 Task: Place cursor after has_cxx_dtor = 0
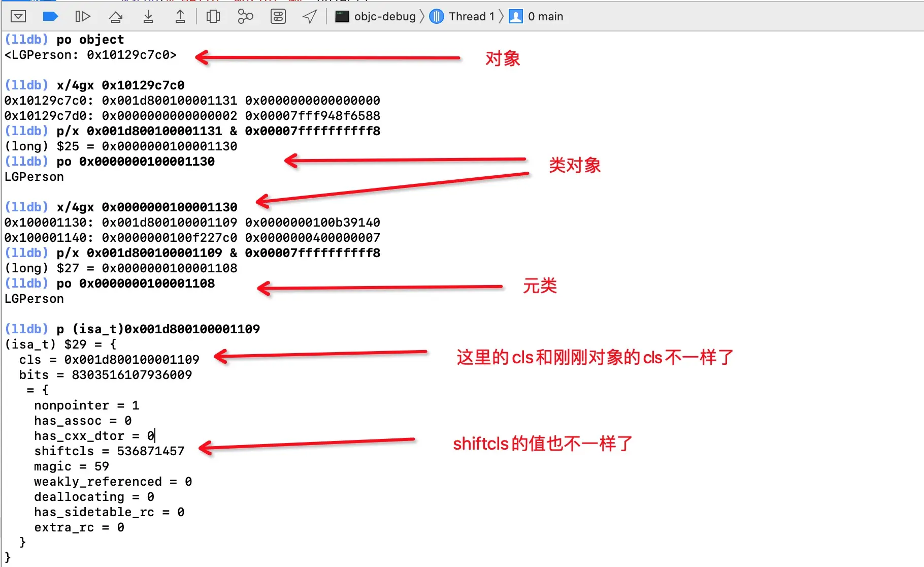154,436
